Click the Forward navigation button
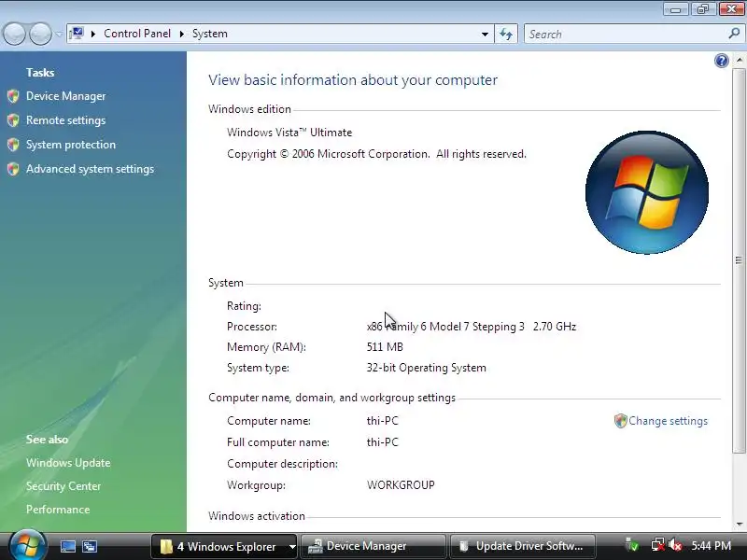The width and height of the screenshot is (747, 560). (41, 34)
